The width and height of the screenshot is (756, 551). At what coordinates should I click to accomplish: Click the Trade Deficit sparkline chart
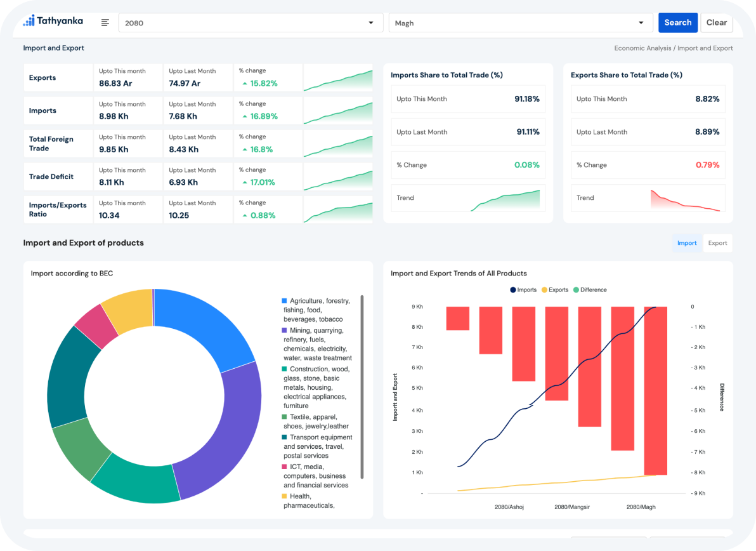[337, 177]
